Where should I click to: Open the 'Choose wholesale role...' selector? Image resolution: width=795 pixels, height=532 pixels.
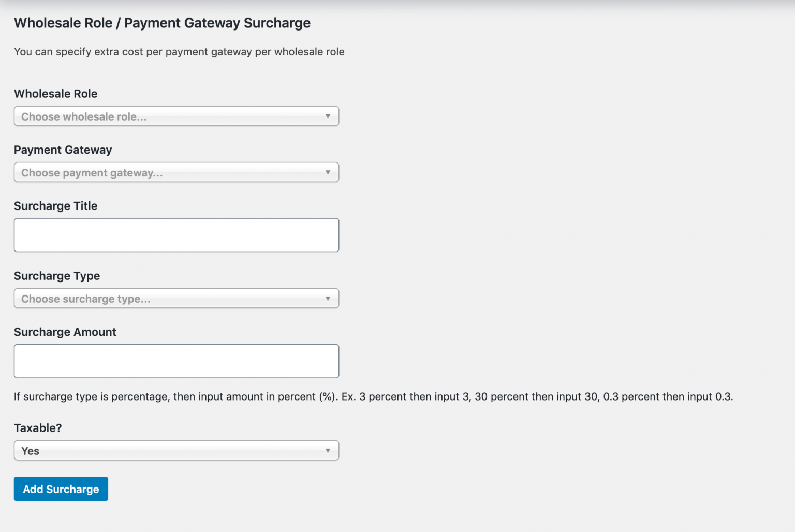coord(176,116)
